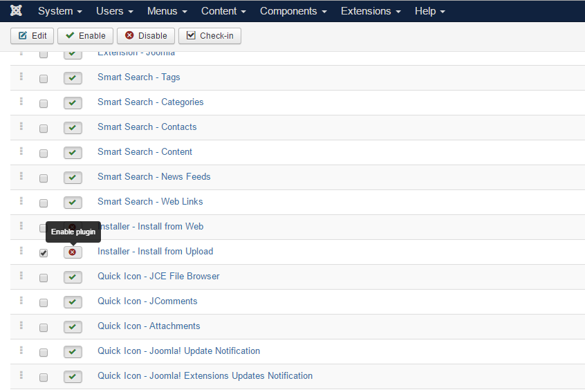Select checkbox for Smart Search - Tags

coord(44,79)
